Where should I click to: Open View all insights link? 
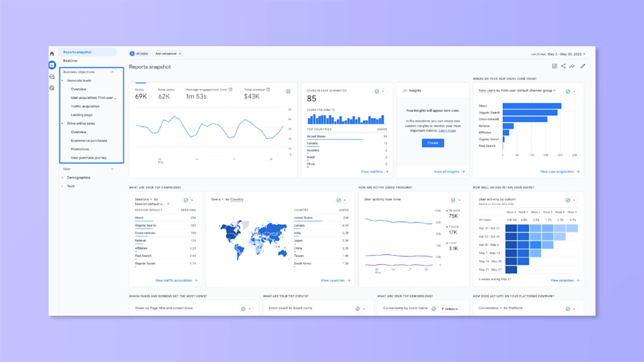pyautogui.click(x=449, y=172)
